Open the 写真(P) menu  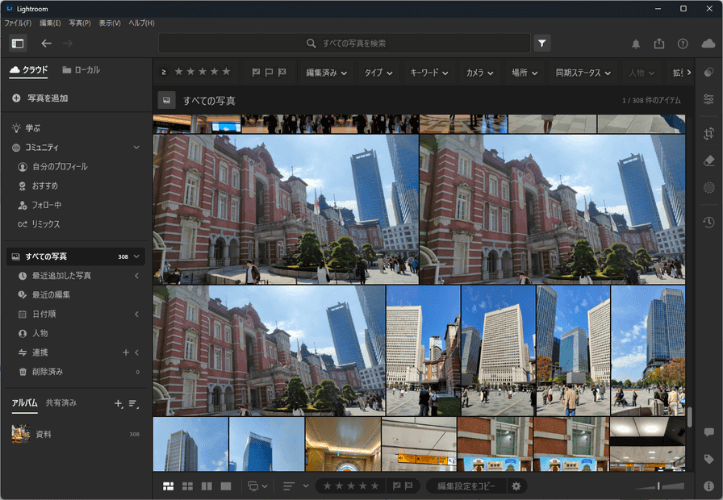79,22
